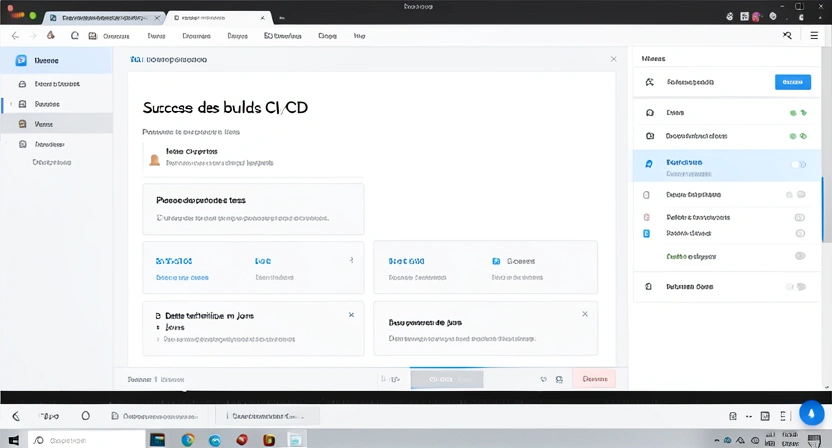
Task: Click the lock-like icon in the second sidebar row
Action: pos(22,84)
